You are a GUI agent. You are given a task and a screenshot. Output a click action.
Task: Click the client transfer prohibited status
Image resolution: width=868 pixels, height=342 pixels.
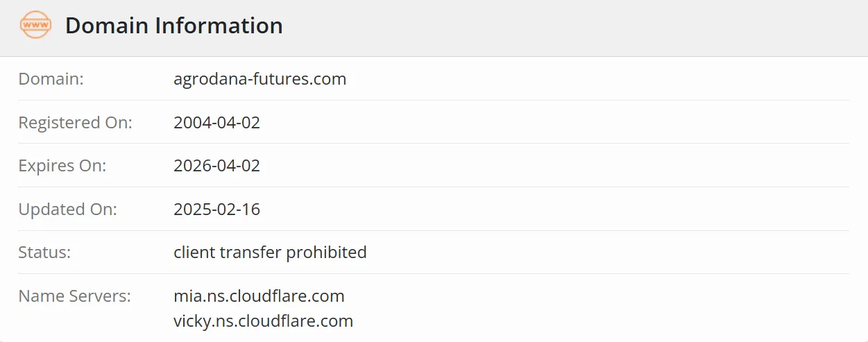click(x=270, y=252)
